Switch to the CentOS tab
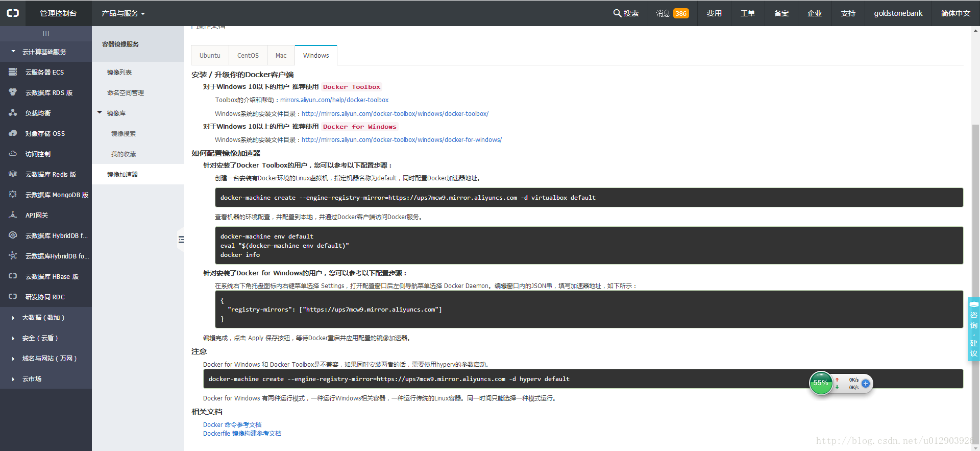This screenshot has width=980, height=451. coord(248,55)
